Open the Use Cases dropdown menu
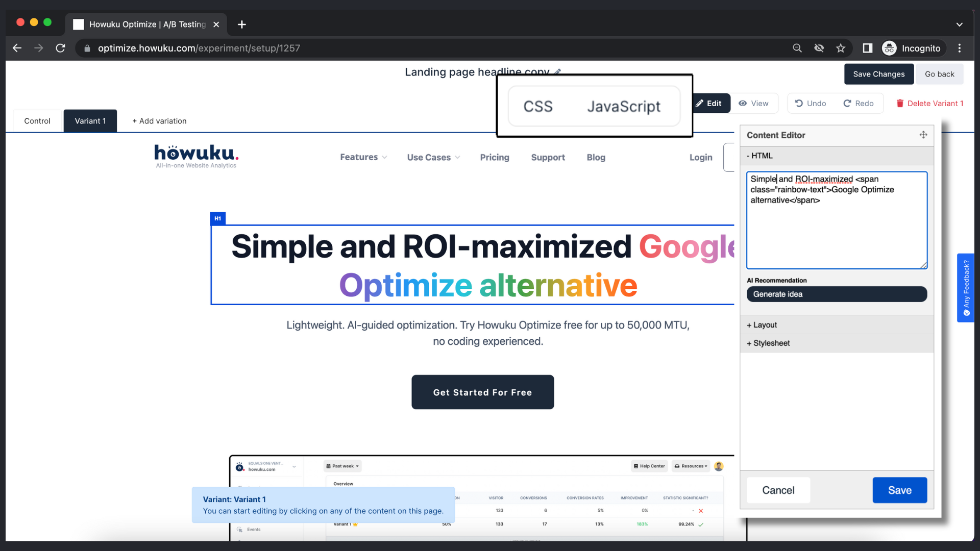The image size is (980, 551). [433, 157]
